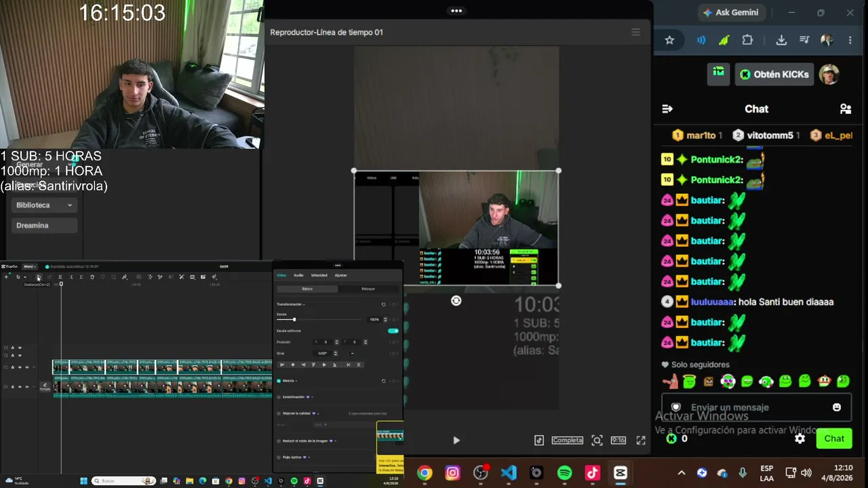Switch to the Video tab in properties panel

[x=281, y=275]
